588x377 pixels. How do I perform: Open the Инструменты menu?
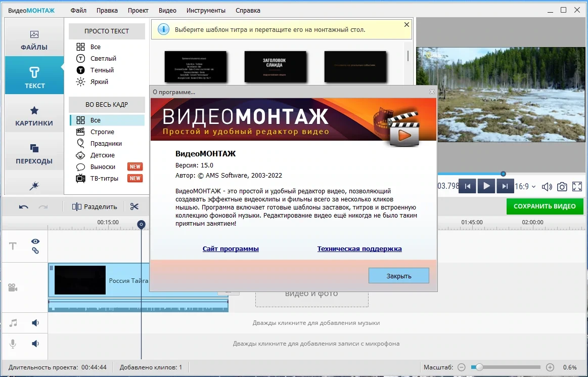(206, 11)
